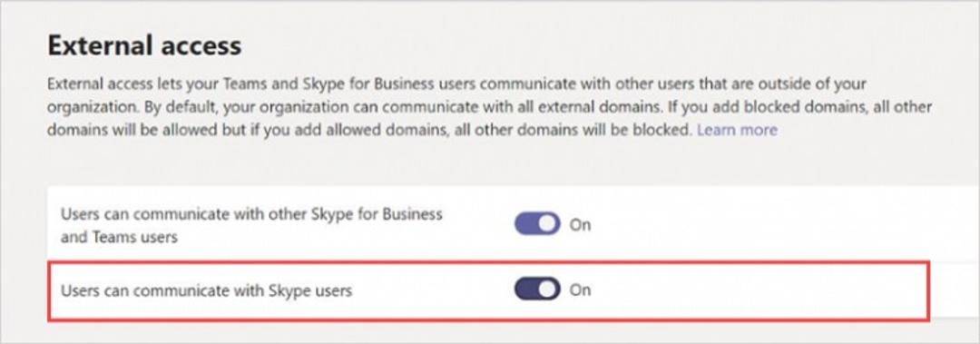The image size is (980, 344).
Task: Select the 'Users can communicate with Skype users' label
Action: coord(206,290)
